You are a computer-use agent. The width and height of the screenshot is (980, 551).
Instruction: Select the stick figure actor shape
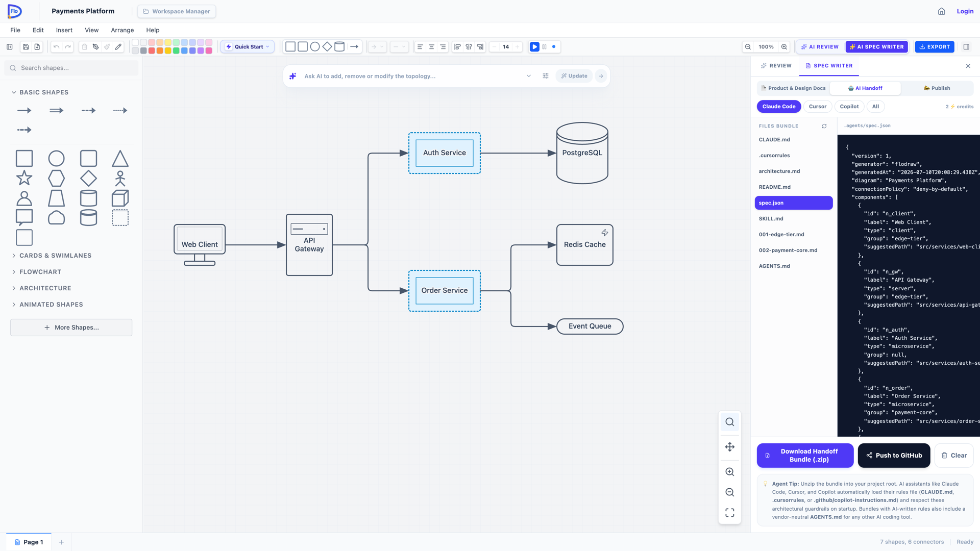point(120,178)
